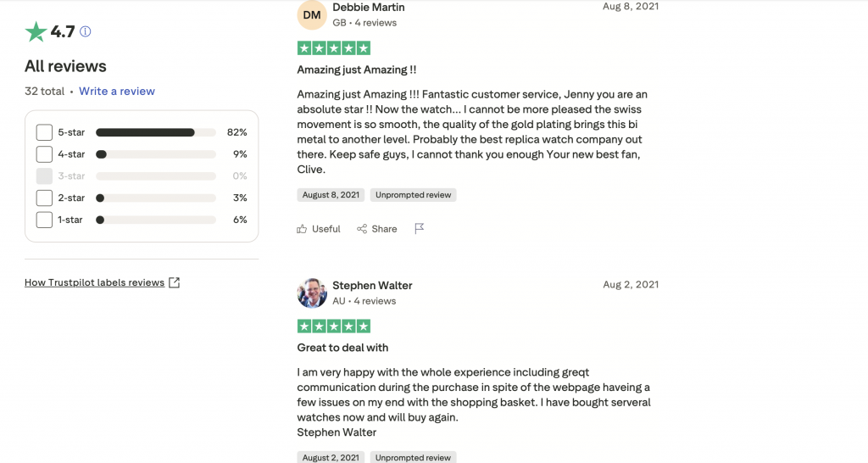Open Stephen Walter's profile photo
This screenshot has width=868, height=463.
[x=312, y=293]
